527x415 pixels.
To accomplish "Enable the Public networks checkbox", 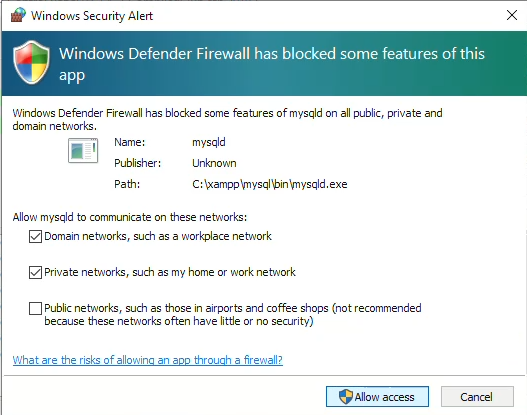I will [x=35, y=308].
